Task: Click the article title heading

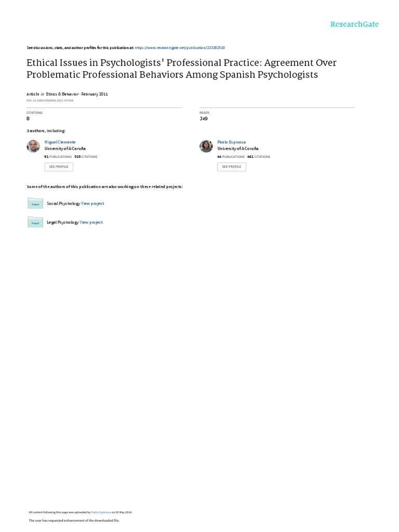Action: 182,69
